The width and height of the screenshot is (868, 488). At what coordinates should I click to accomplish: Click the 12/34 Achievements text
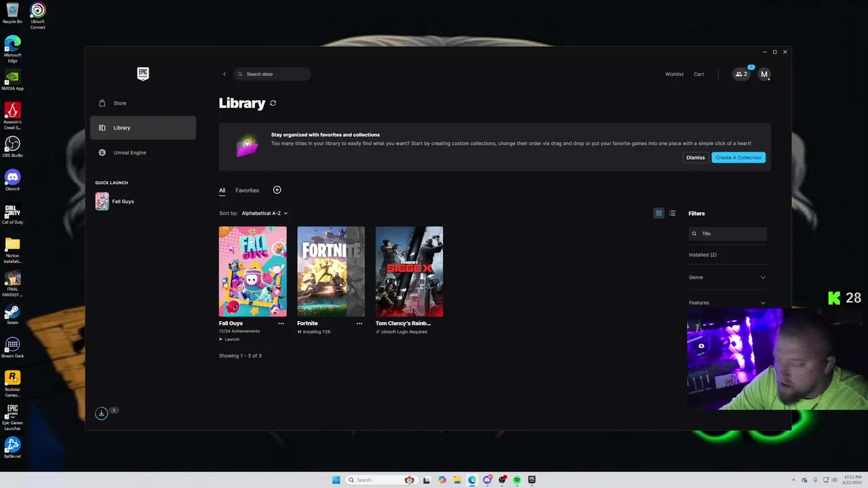click(x=239, y=331)
